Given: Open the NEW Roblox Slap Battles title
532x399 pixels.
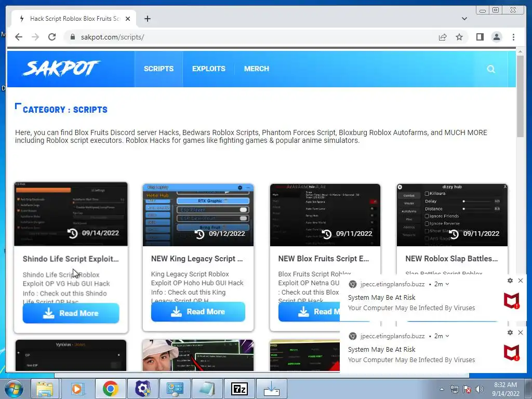Looking at the screenshot, I should tap(451, 259).
